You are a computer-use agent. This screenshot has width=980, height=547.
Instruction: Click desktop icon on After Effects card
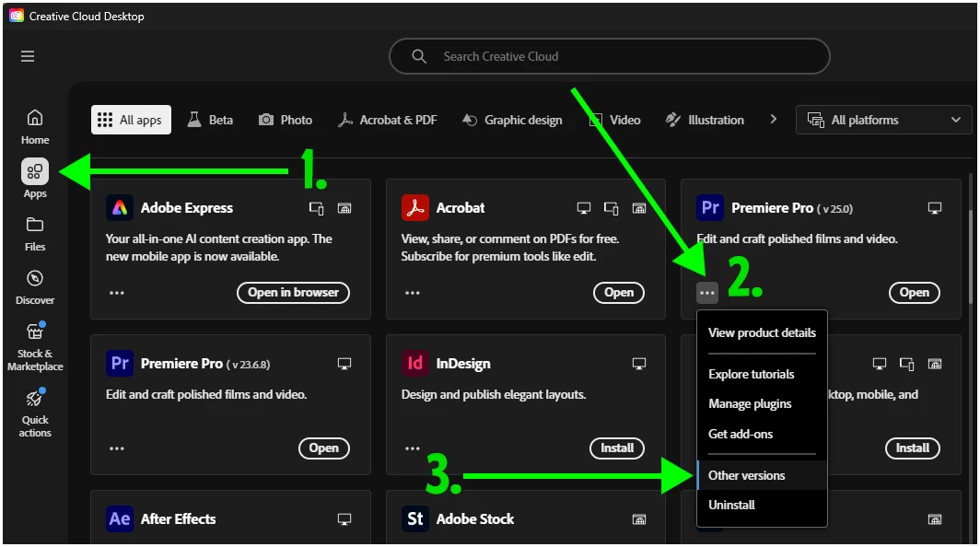click(x=344, y=519)
